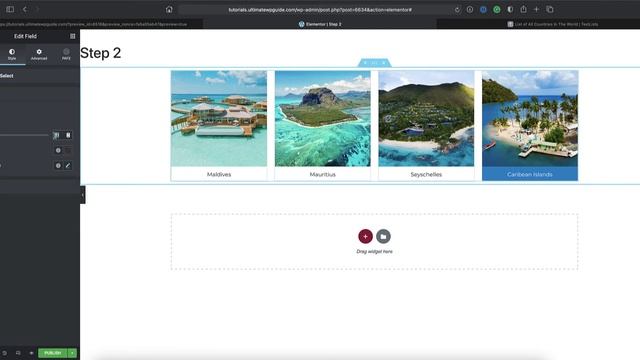
Task: Click the shield privacy icon in toolbar
Action: (x=510, y=9)
